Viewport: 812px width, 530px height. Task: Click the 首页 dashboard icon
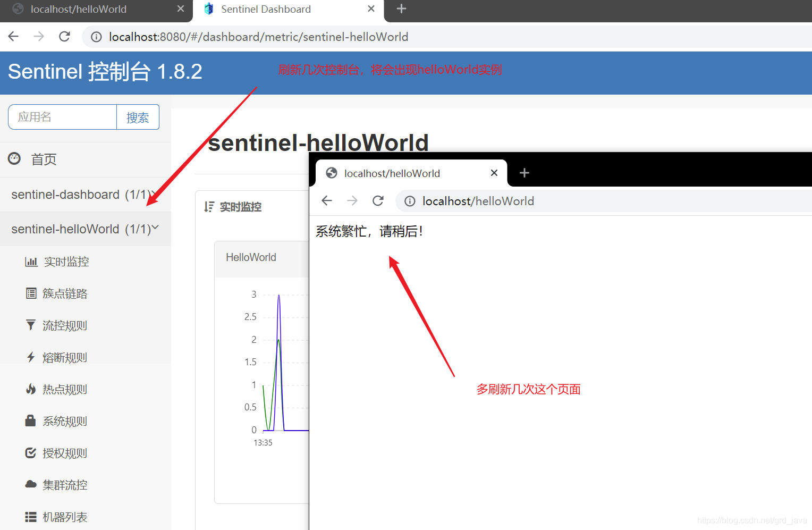(x=14, y=158)
